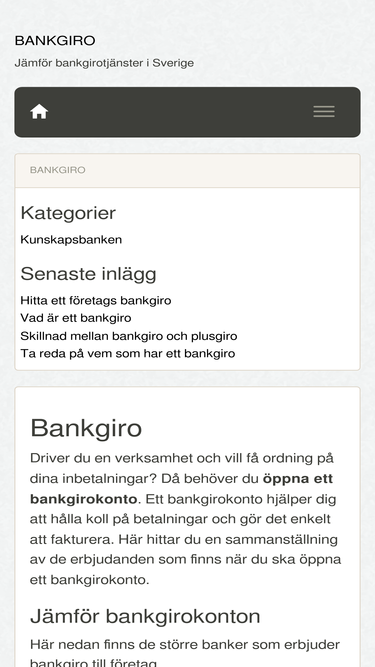375x667 pixels.
Task: Select the Jämför bankgirokonton heading
Action: point(145,616)
